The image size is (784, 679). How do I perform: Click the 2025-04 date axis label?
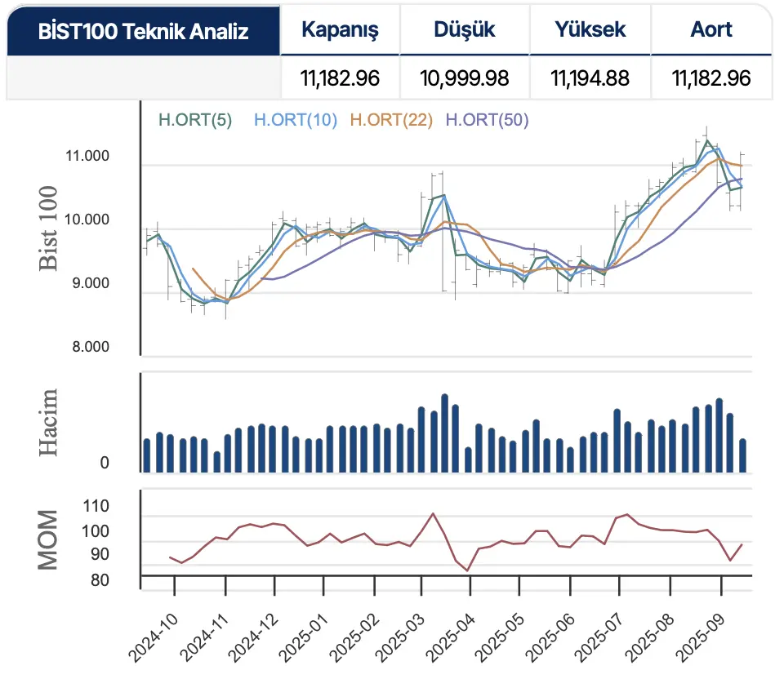tap(450, 637)
